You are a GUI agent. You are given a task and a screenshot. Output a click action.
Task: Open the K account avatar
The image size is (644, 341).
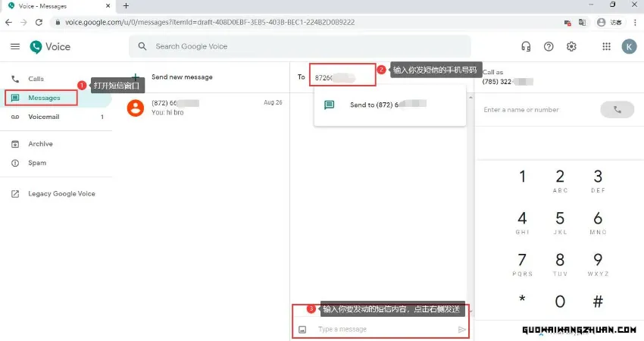[629, 46]
